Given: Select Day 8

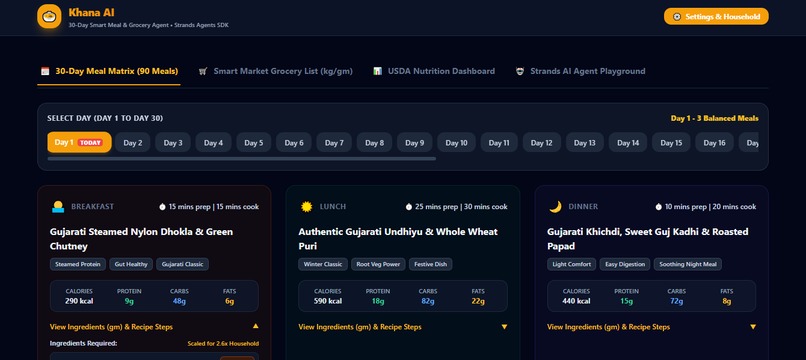Looking at the screenshot, I should (374, 142).
